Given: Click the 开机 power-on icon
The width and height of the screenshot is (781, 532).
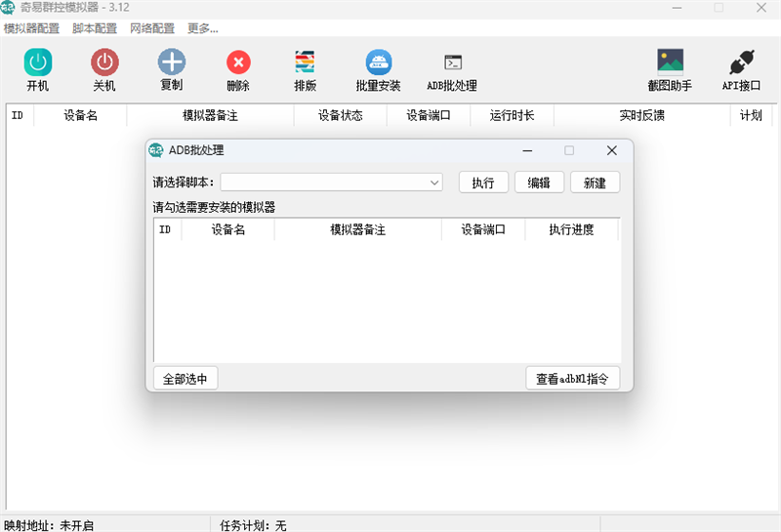Looking at the screenshot, I should coord(38,62).
